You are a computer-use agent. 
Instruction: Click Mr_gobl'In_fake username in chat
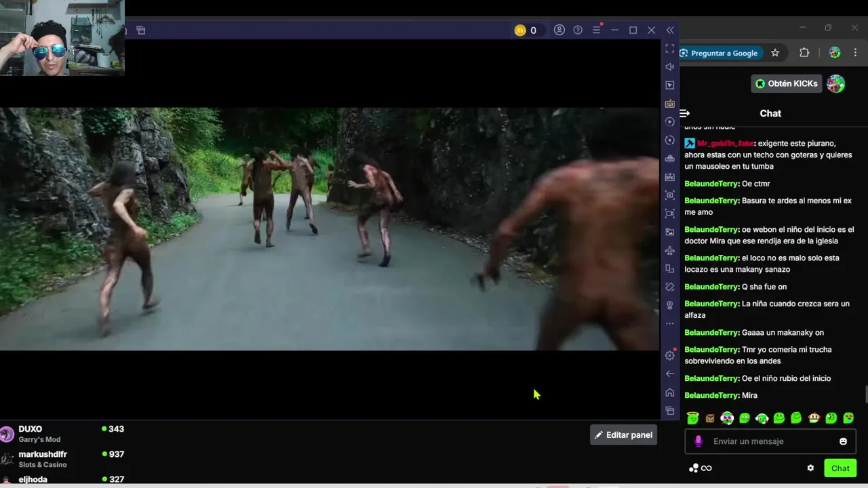coord(726,144)
